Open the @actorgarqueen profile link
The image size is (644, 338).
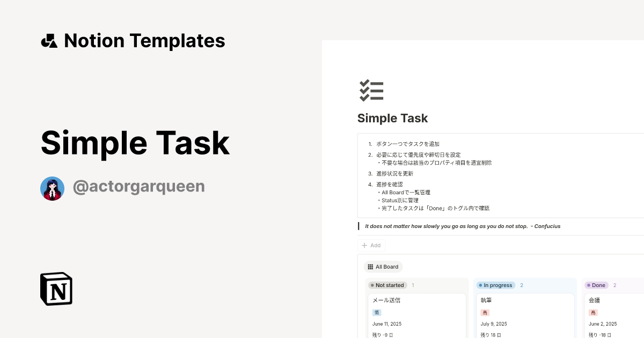click(x=139, y=186)
